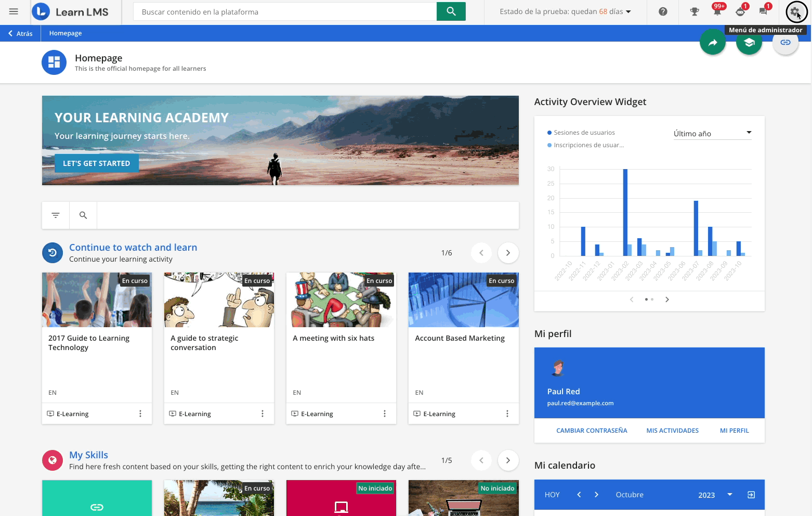
Task: Open the gamification trophy icon
Action: (x=694, y=11)
